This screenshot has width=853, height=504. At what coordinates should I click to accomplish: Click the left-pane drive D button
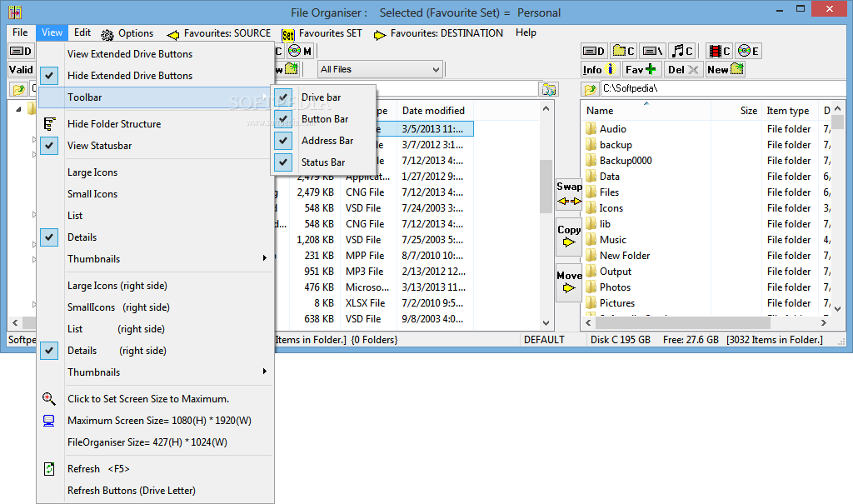click(x=21, y=51)
